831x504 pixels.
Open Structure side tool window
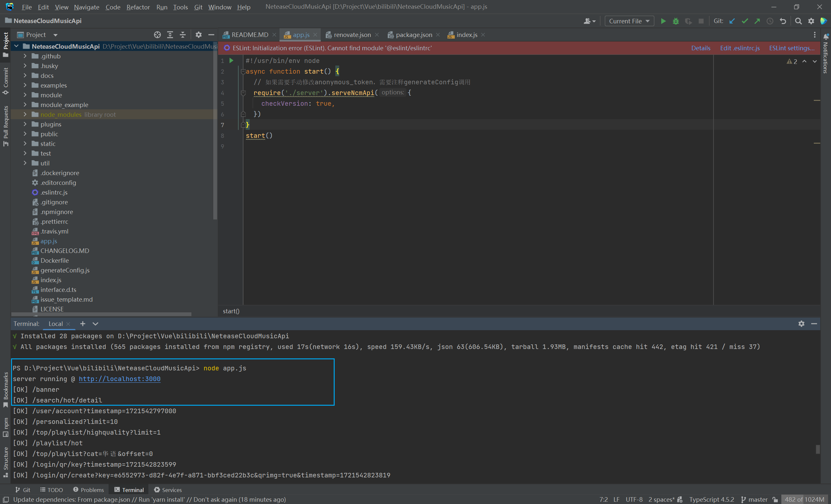pyautogui.click(x=6, y=462)
